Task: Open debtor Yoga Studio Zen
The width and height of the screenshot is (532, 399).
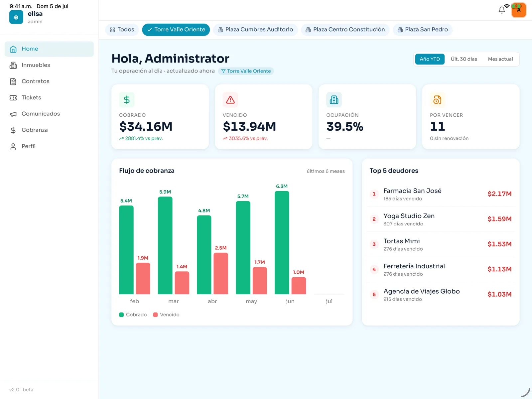Action: click(441, 219)
